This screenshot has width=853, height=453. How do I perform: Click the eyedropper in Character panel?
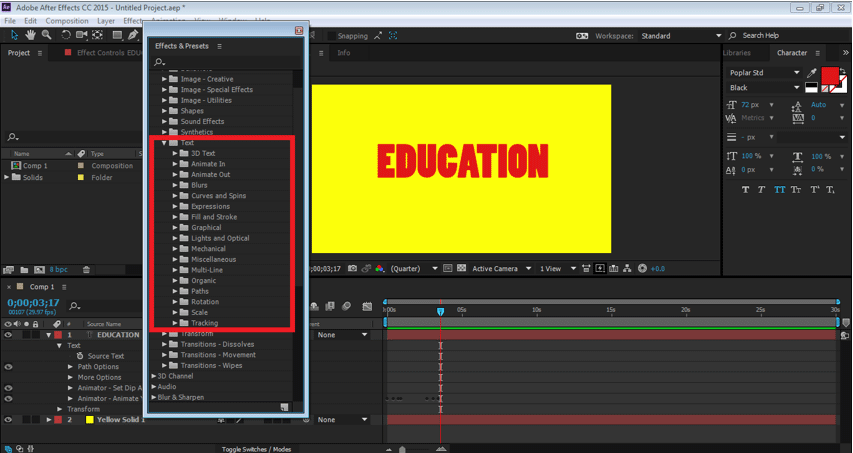pos(812,73)
